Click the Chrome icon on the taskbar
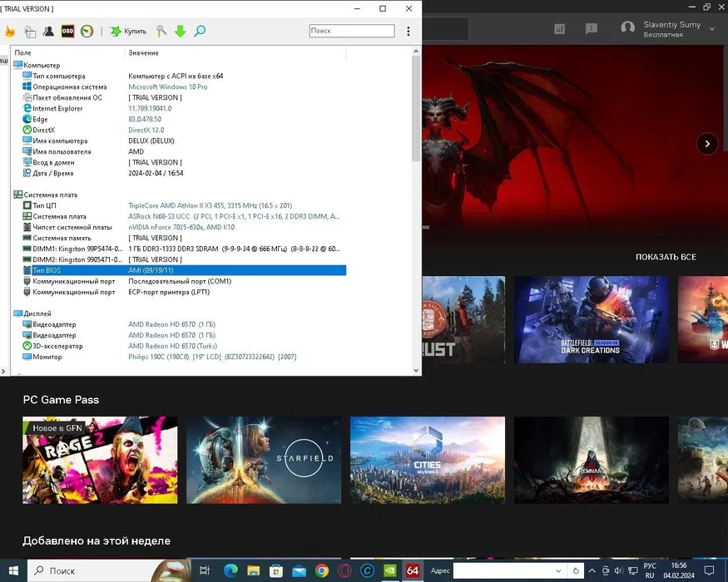728x582 pixels. [322, 571]
